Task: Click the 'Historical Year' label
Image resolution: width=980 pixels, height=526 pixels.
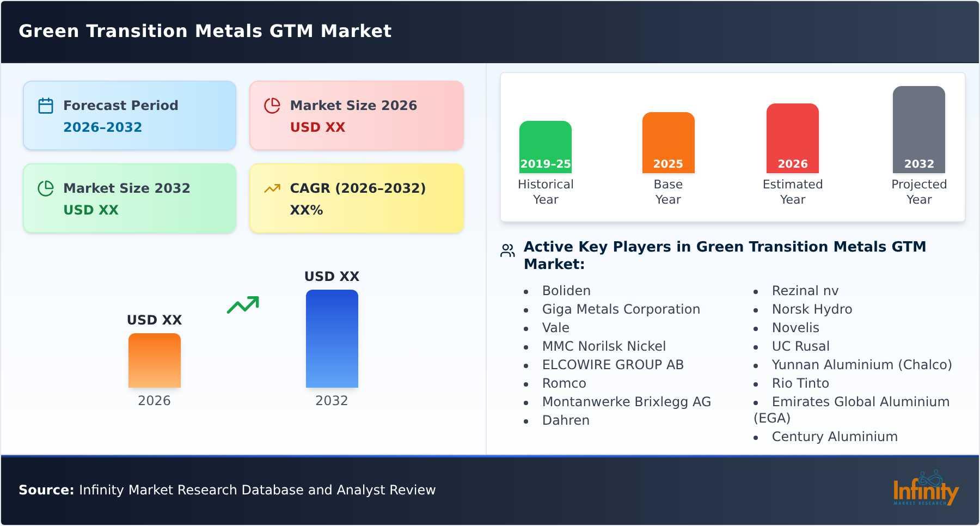Action: point(546,192)
